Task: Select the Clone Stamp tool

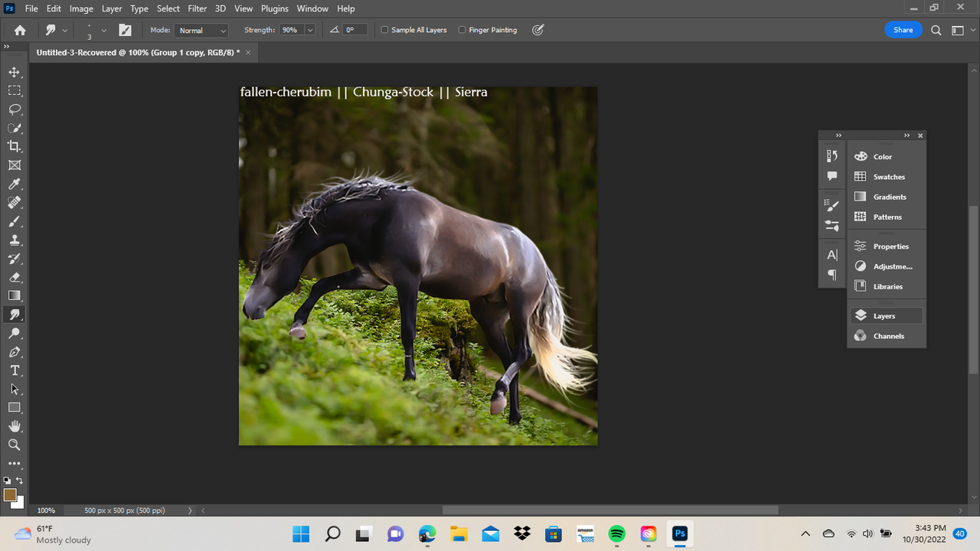Action: pyautogui.click(x=15, y=240)
